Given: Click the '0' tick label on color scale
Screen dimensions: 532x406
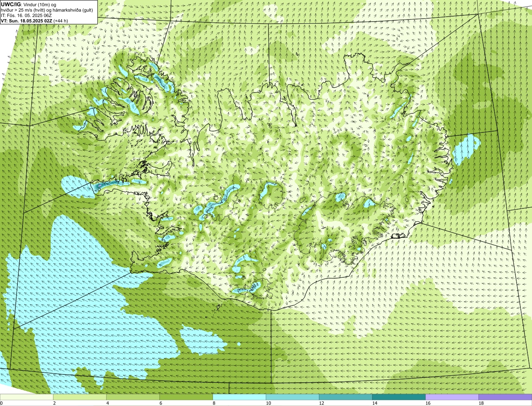Looking at the screenshot, I should 1,403.
